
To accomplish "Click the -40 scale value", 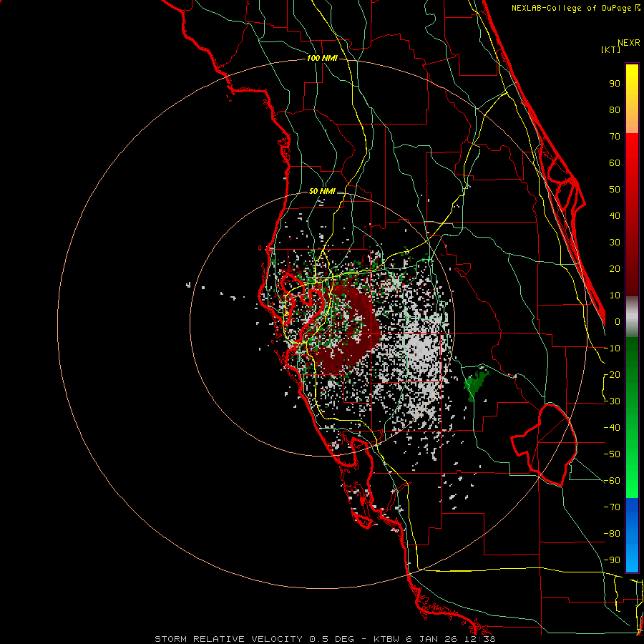I will point(612,428).
